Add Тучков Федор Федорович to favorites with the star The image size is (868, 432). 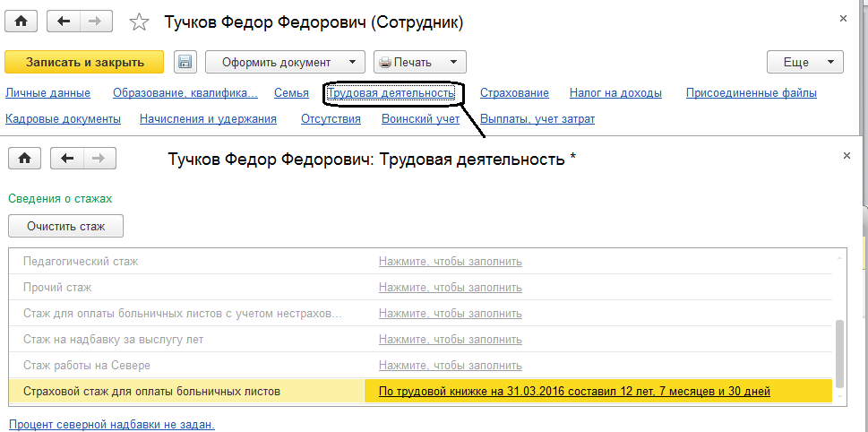coord(138,22)
